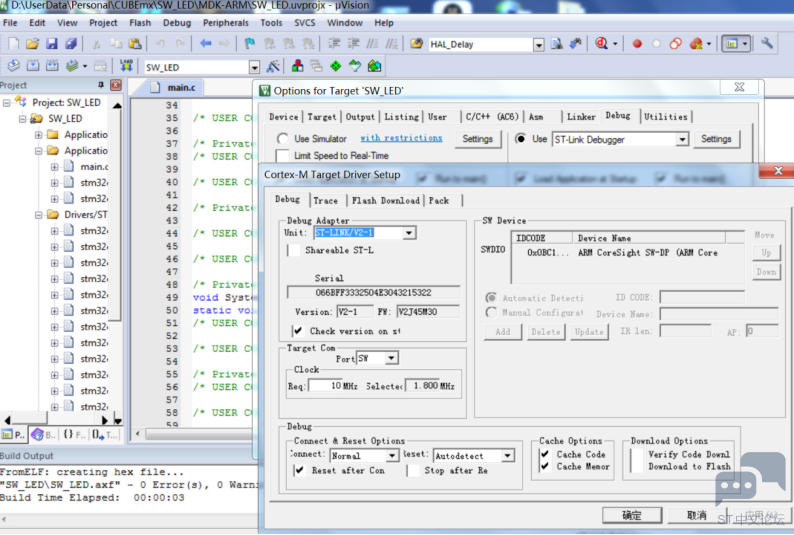Switch to the Flash Download tab

(x=386, y=200)
